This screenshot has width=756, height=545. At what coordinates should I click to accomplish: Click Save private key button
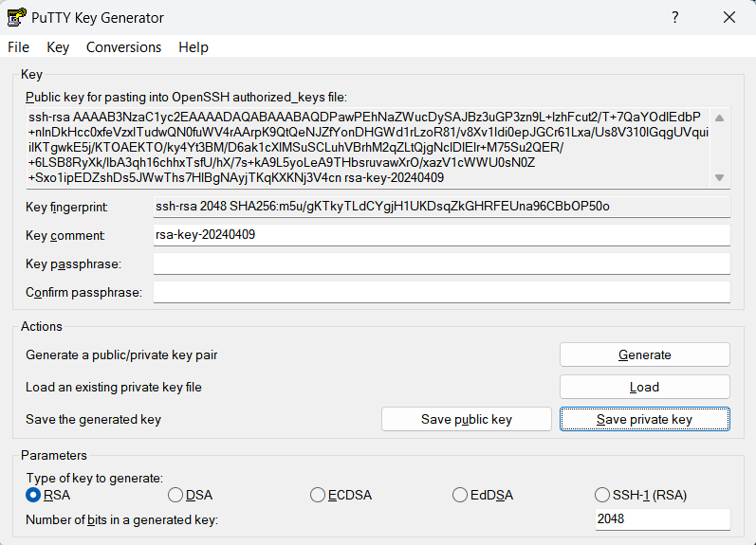(645, 419)
